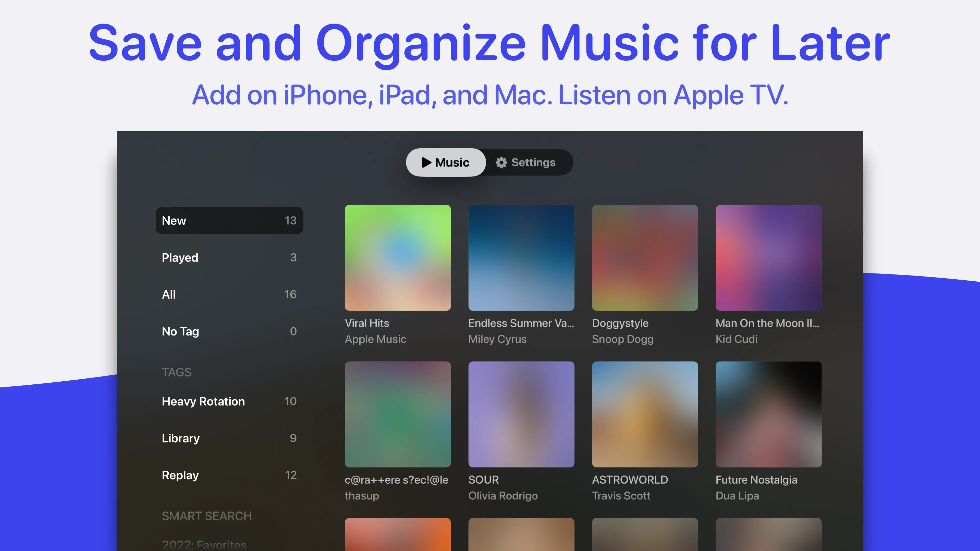Select the Doggystyle album cover

tap(645, 258)
